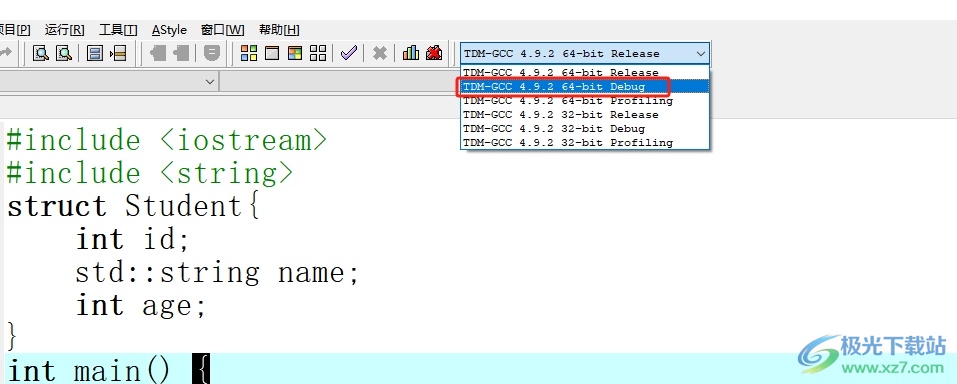Viewport: 957px width, 384px height.
Task: Select TDM-GCC 4.9.2 32-bit Profiling option
Action: 585,143
